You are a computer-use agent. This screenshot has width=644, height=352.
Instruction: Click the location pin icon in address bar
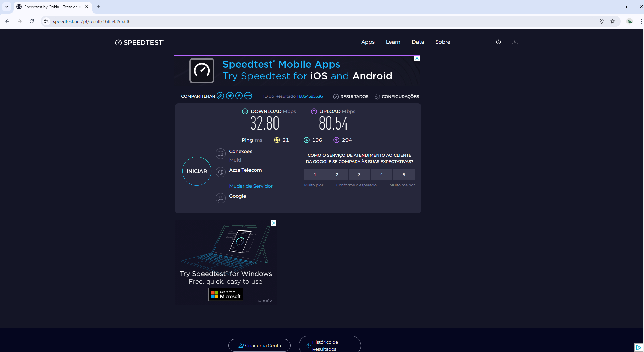click(602, 21)
